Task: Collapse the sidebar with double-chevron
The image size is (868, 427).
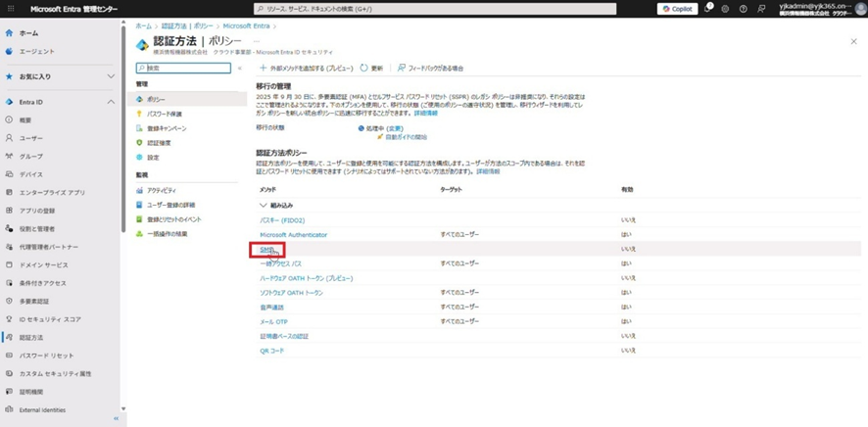Action: pos(116,418)
